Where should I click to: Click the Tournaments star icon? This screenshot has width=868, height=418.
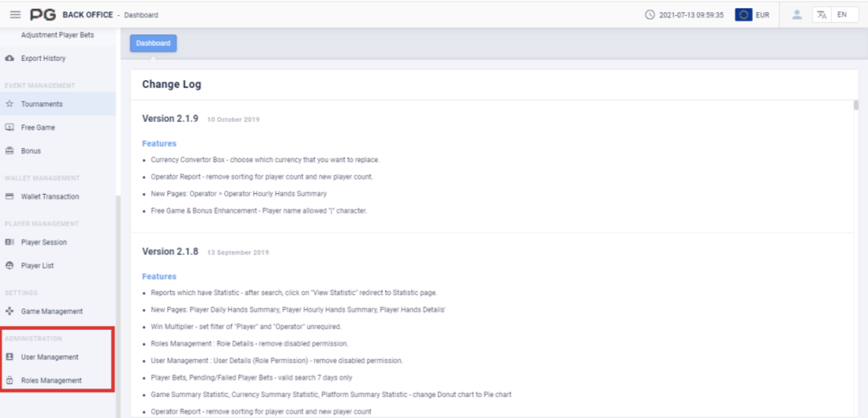[9, 104]
